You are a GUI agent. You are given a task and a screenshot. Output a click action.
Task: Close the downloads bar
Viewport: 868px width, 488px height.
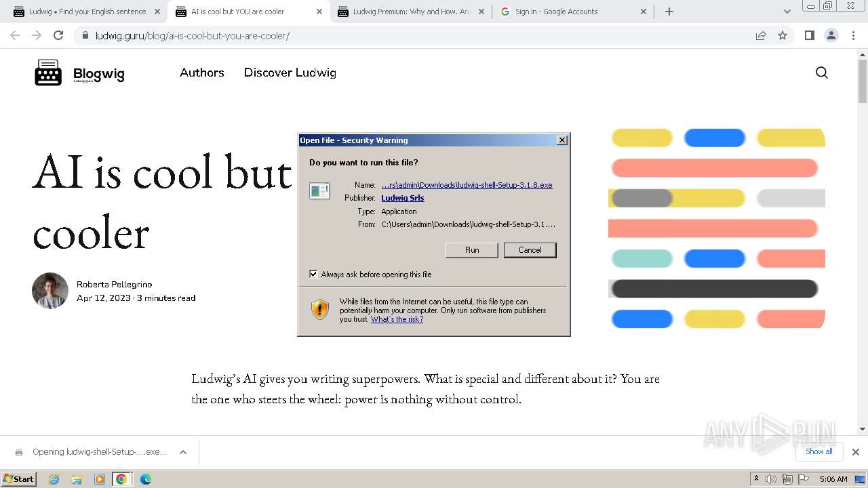click(x=856, y=452)
